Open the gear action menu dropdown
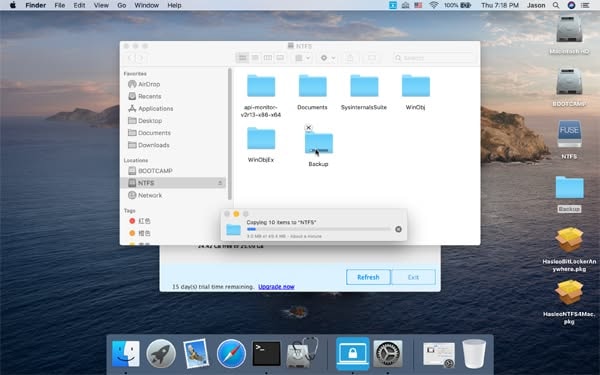This screenshot has height=375, width=600. pyautogui.click(x=328, y=58)
